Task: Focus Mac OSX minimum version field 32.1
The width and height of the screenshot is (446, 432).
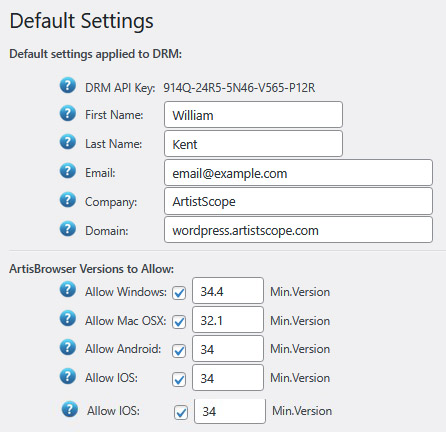Action: (x=228, y=320)
